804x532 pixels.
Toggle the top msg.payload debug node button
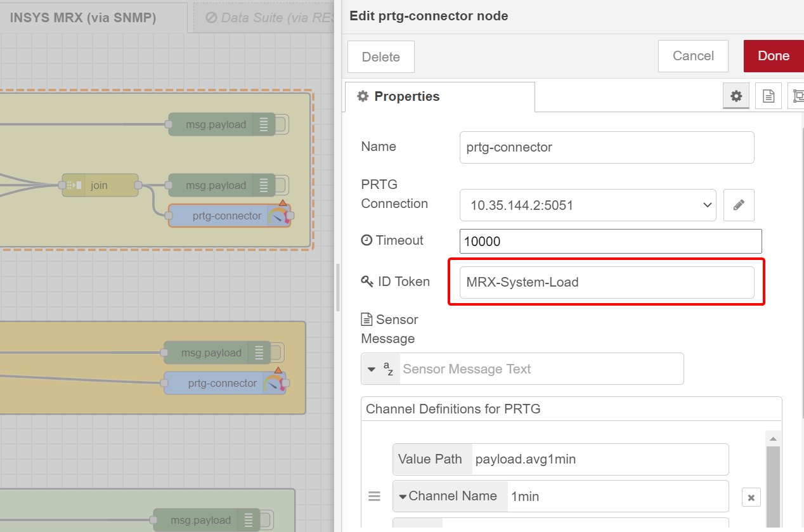coord(282,125)
